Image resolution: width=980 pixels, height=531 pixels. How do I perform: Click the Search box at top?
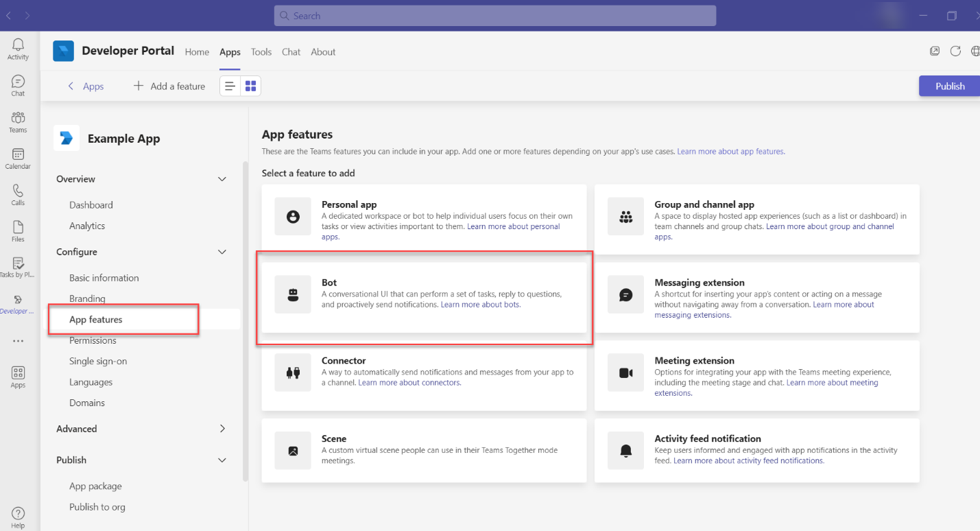[495, 15]
